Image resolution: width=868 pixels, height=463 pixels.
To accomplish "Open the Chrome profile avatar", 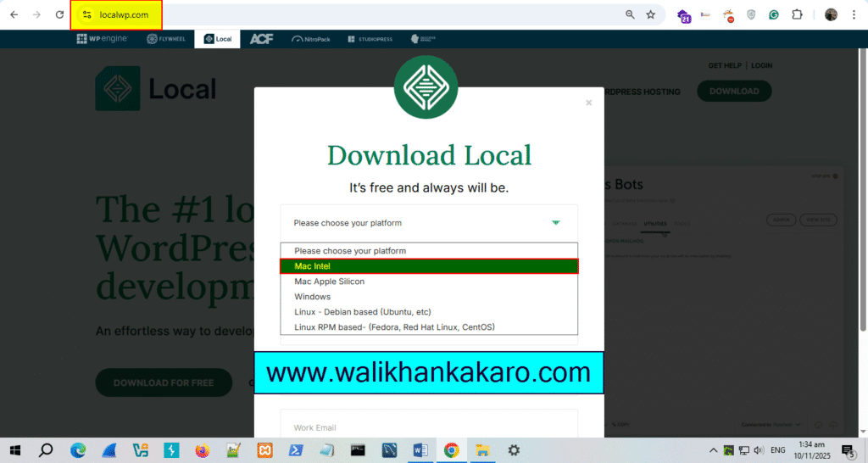I will (x=831, y=15).
